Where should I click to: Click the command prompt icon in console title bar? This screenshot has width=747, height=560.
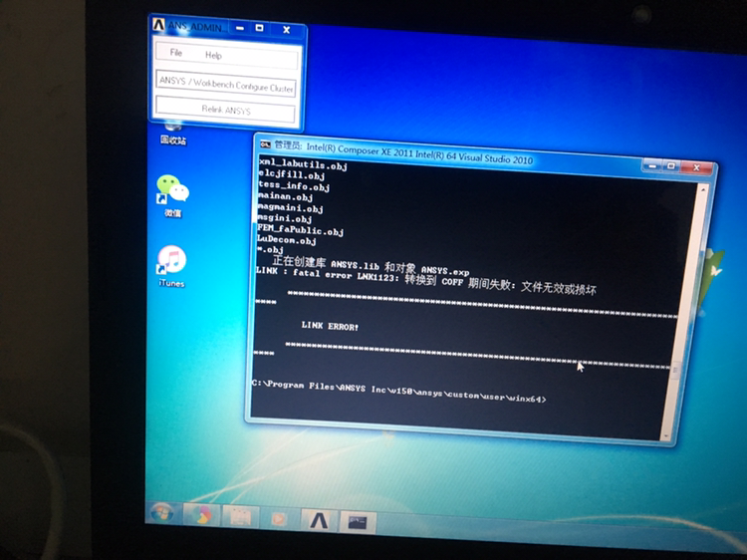point(265,143)
